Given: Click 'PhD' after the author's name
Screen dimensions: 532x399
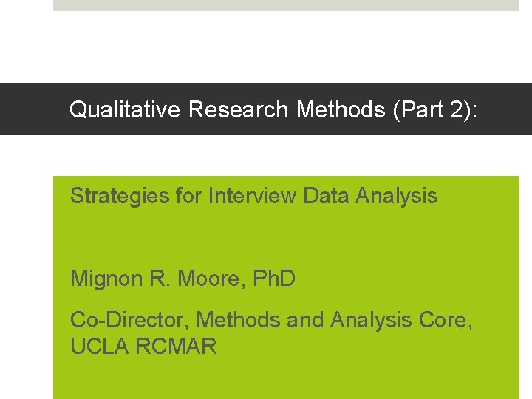Looking at the screenshot, I should click(x=274, y=279).
